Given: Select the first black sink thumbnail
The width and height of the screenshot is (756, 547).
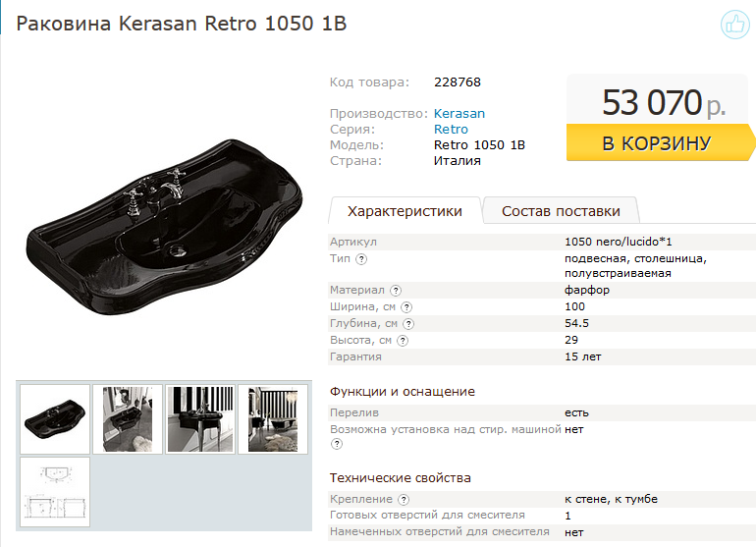Looking at the screenshot, I should point(55,418).
